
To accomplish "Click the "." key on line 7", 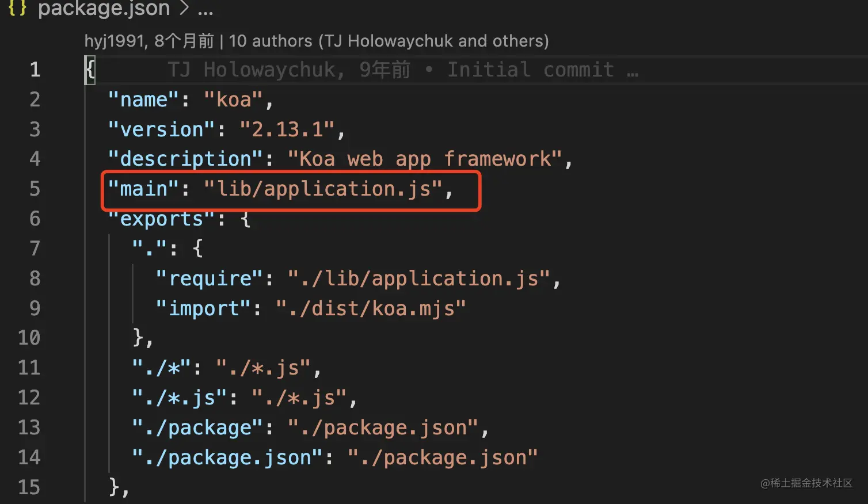I will point(150,249).
